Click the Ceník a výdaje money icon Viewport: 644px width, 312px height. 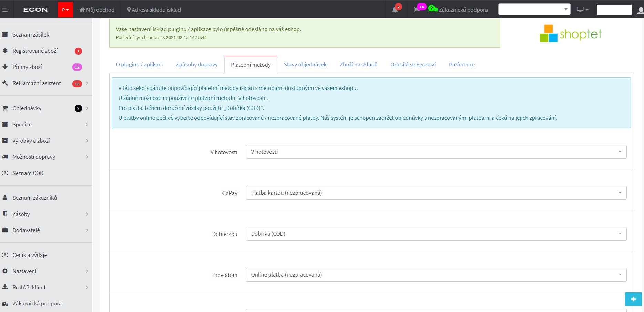(5, 255)
